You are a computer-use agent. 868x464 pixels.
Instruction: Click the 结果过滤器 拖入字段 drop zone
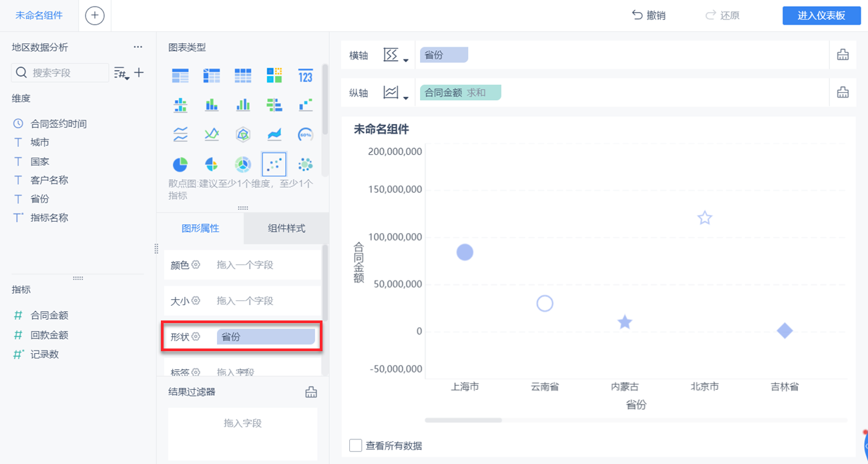coord(243,433)
